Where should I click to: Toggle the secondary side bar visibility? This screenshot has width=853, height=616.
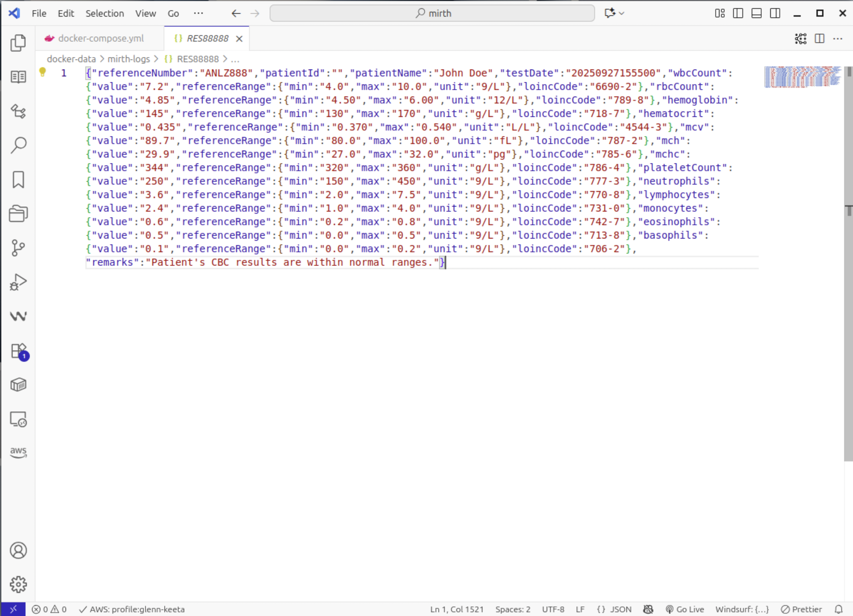point(775,13)
